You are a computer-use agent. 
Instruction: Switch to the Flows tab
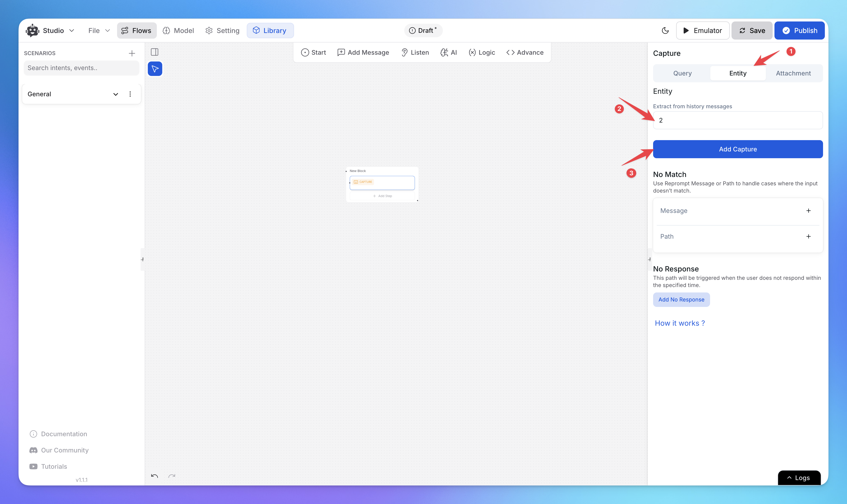point(136,31)
